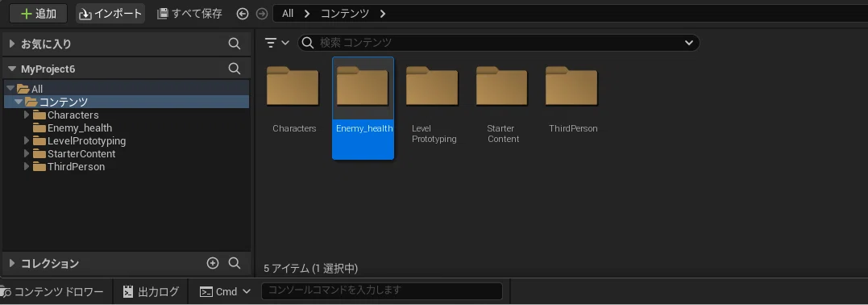Select 'All' in the breadcrumb path

pyautogui.click(x=287, y=13)
